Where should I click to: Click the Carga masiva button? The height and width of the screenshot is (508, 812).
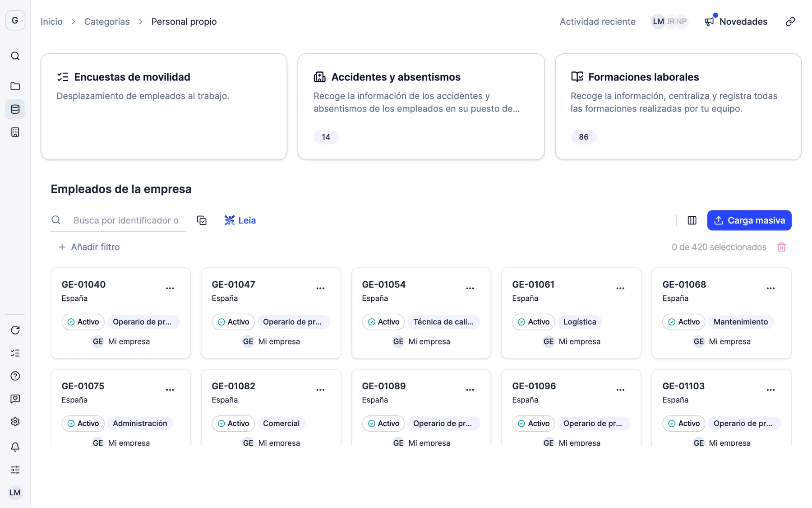[749, 220]
